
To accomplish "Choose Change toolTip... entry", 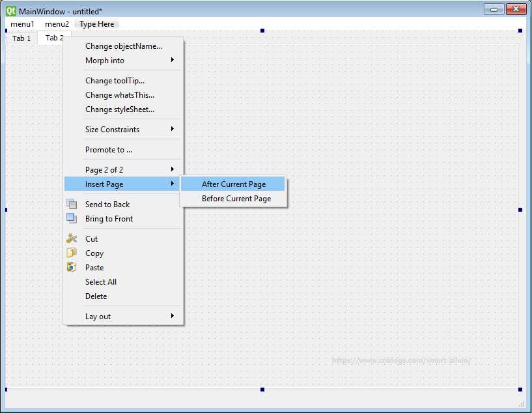I will 124,81.
